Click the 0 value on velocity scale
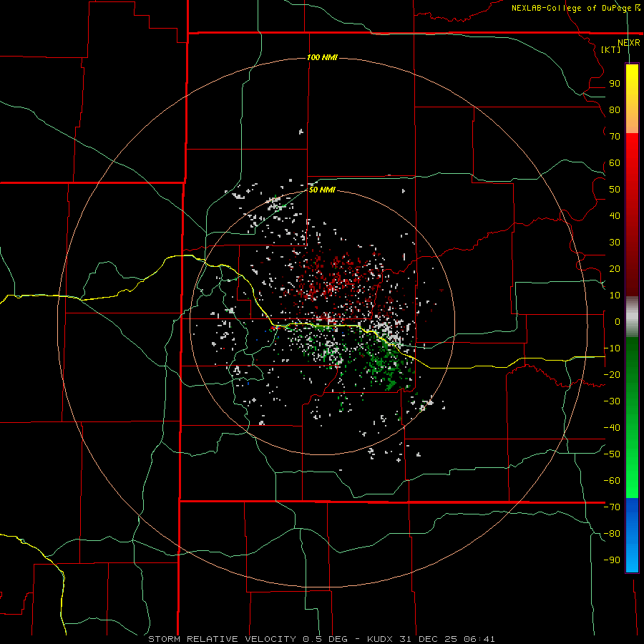This screenshot has height=644, width=644. [618, 321]
